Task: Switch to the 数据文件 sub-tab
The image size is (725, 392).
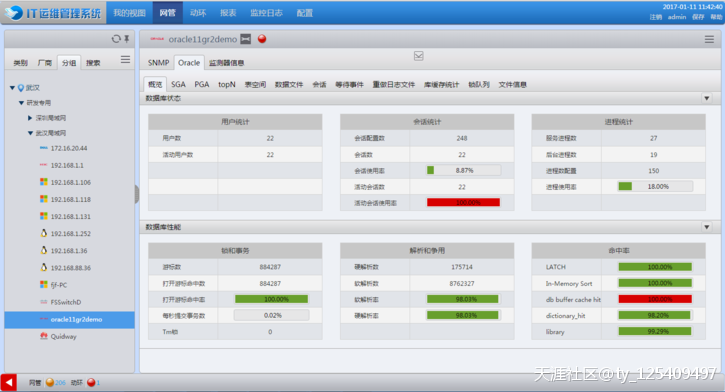Action: pyautogui.click(x=289, y=85)
